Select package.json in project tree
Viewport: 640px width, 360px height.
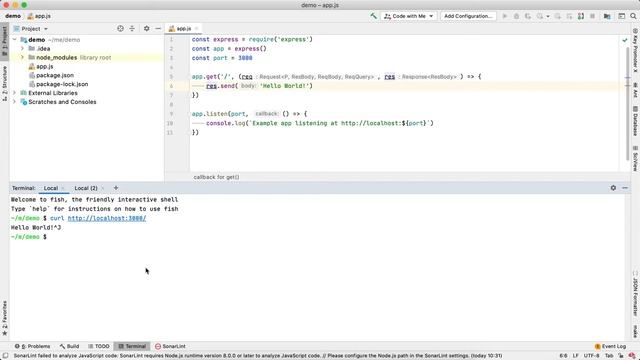55,75
